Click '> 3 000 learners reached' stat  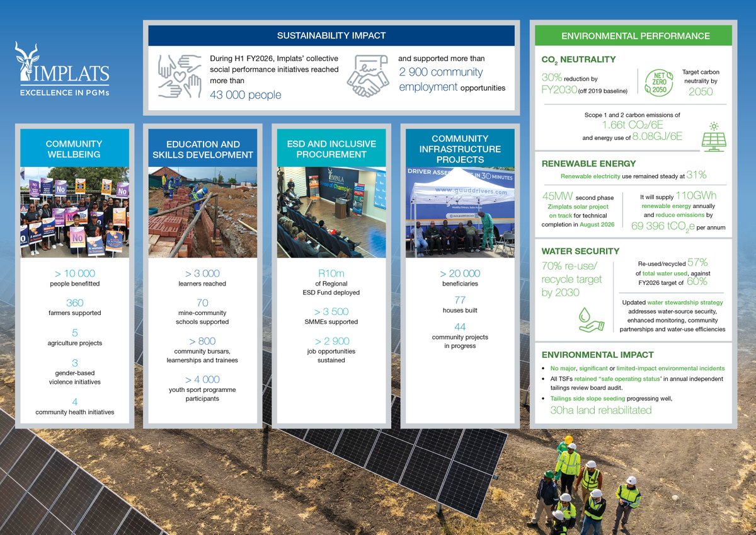click(203, 277)
